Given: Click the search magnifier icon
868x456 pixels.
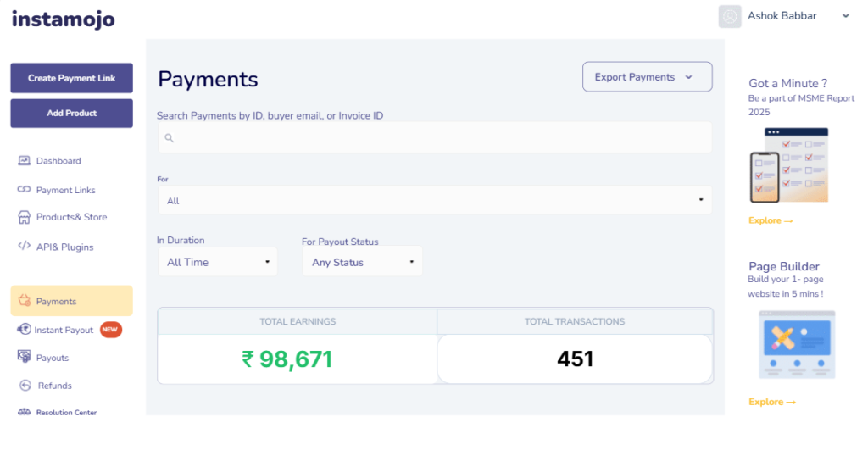Looking at the screenshot, I should pyautogui.click(x=170, y=138).
